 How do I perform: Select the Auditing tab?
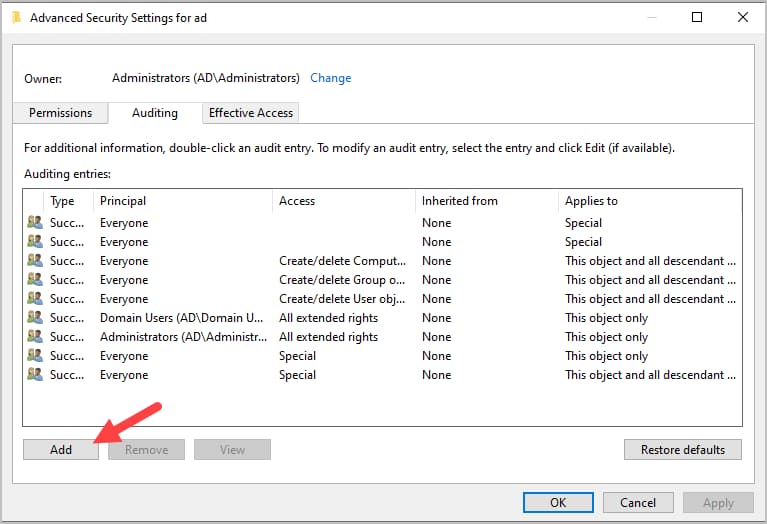[155, 113]
